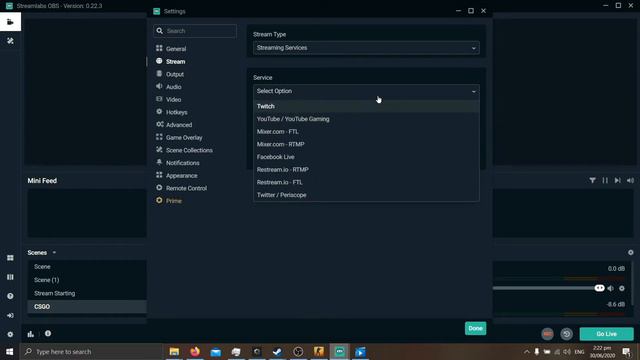Open OBS Studio from taskbar
640x360 pixels.
coord(298,351)
